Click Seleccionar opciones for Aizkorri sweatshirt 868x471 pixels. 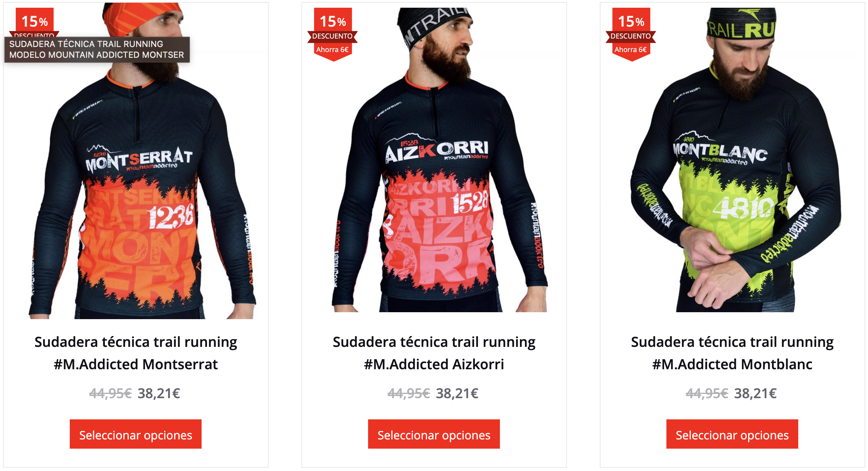tap(434, 434)
